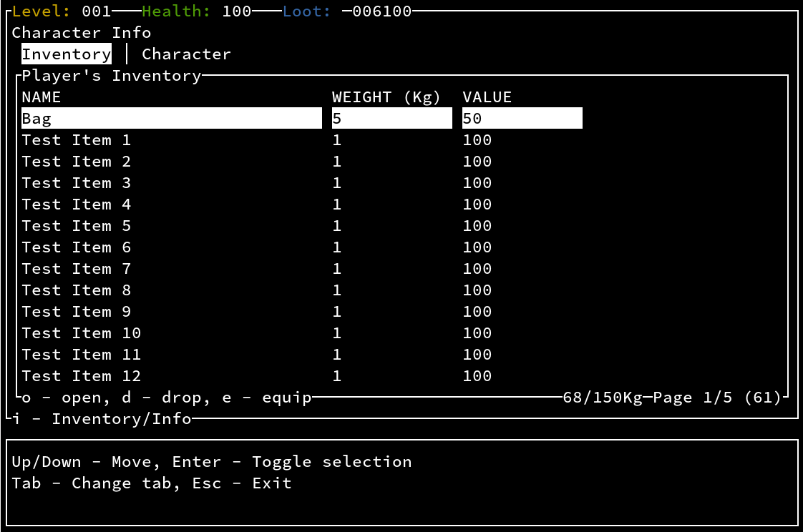
Task: Pick Test Item 5 in list
Action: [x=77, y=226]
